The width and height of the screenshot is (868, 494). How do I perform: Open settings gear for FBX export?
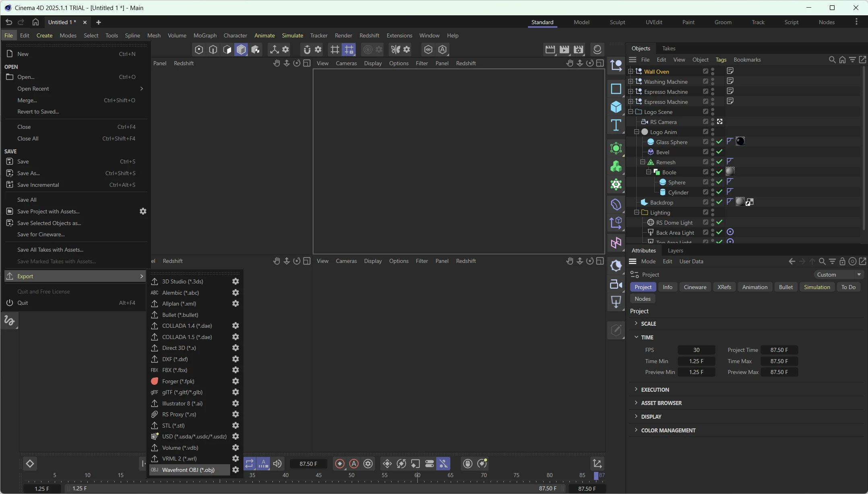pos(236,370)
